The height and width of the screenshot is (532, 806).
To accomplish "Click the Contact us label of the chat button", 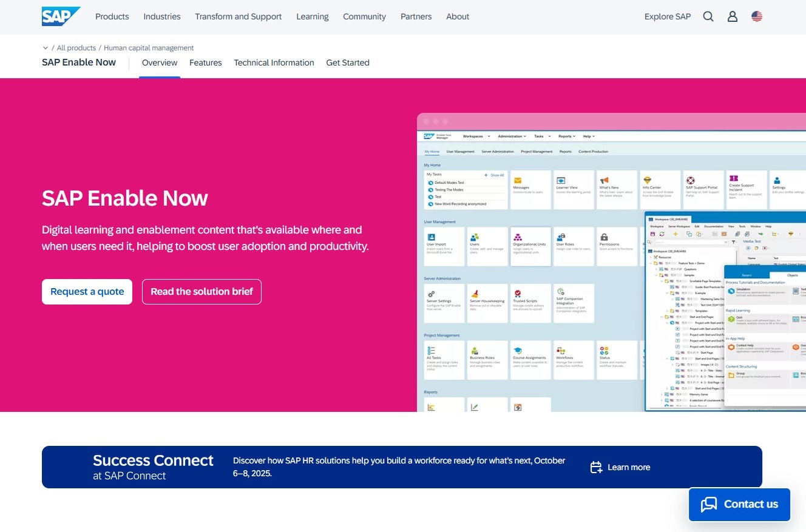I will pyautogui.click(x=751, y=504).
